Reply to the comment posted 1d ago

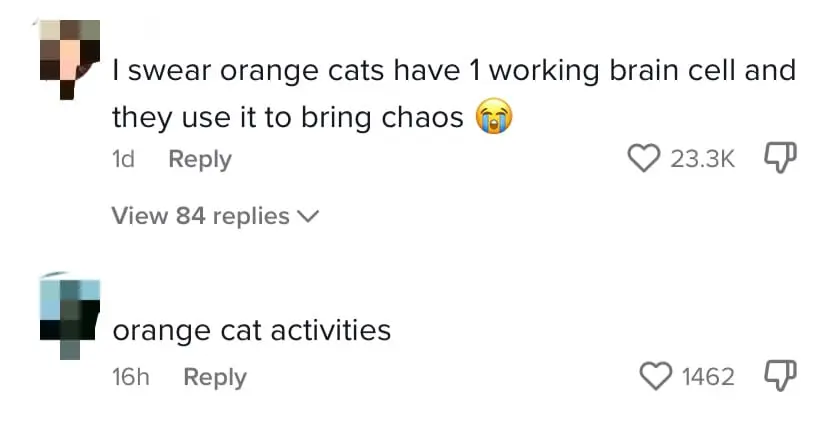(200, 159)
